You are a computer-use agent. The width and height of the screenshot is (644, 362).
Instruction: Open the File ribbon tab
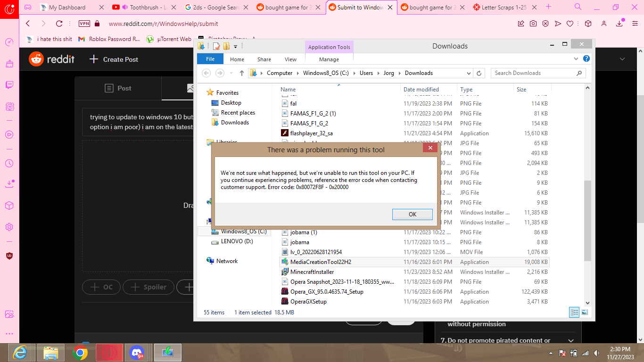210,59
